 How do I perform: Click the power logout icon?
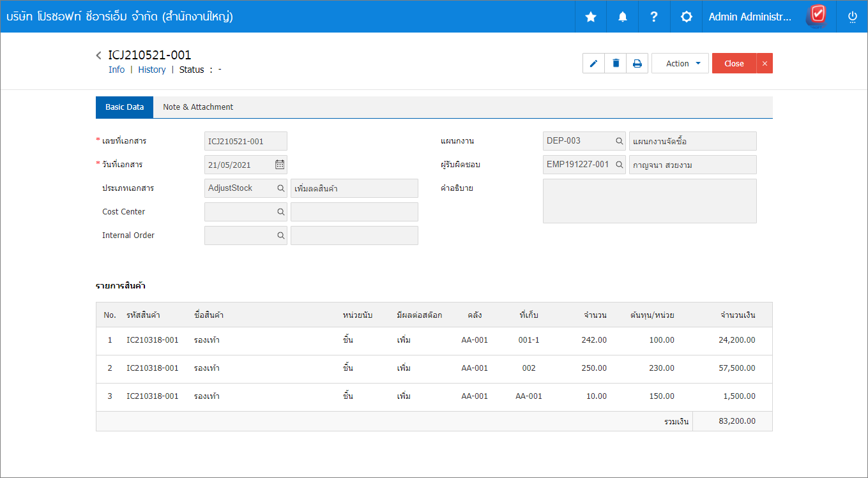coord(852,17)
